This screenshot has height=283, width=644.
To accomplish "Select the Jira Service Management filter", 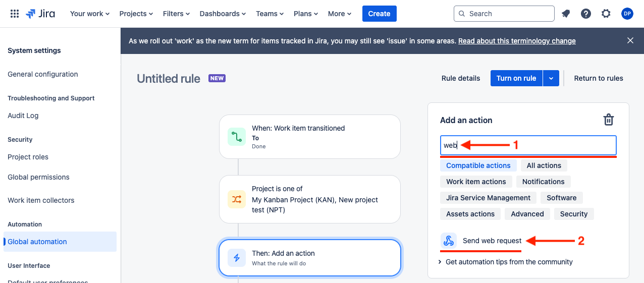I will 489,198.
